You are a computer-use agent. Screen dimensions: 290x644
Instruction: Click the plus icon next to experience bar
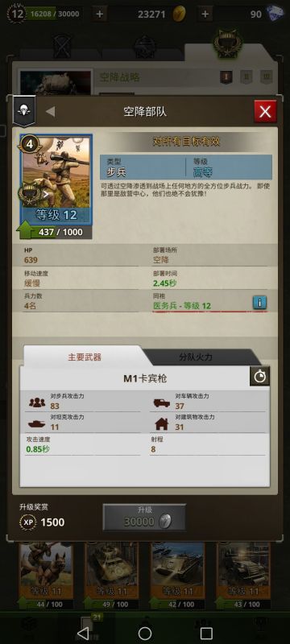point(99,14)
